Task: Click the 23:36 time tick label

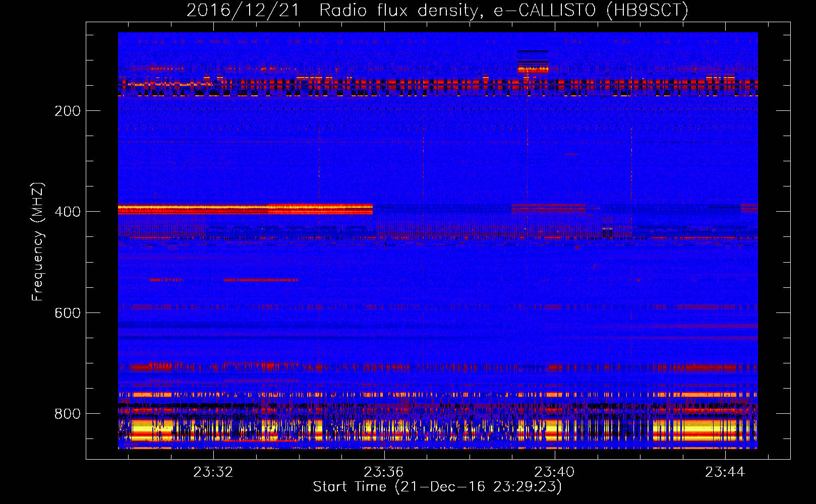Action: [x=384, y=472]
